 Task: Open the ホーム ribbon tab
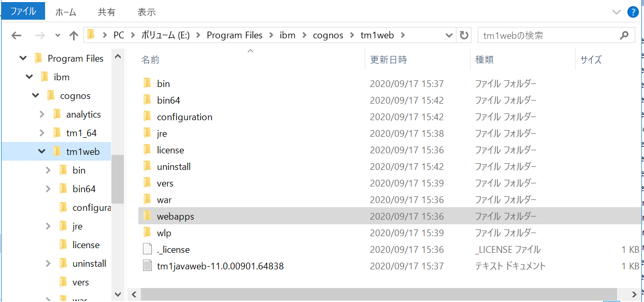(x=66, y=12)
